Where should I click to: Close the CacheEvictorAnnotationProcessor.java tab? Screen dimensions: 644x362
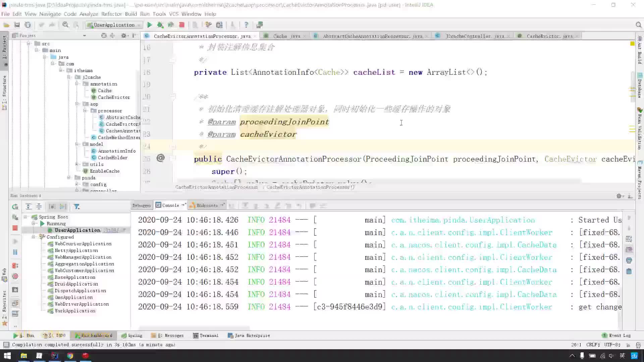255,36
